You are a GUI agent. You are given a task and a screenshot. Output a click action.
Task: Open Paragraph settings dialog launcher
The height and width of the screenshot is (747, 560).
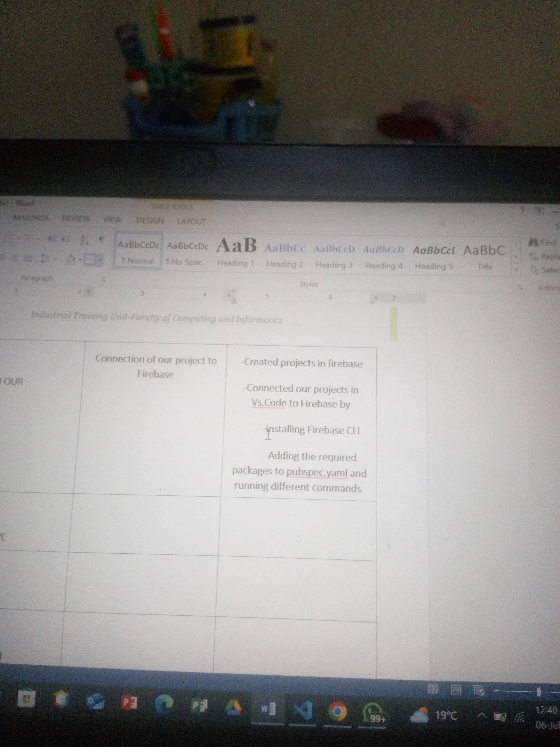(104, 280)
